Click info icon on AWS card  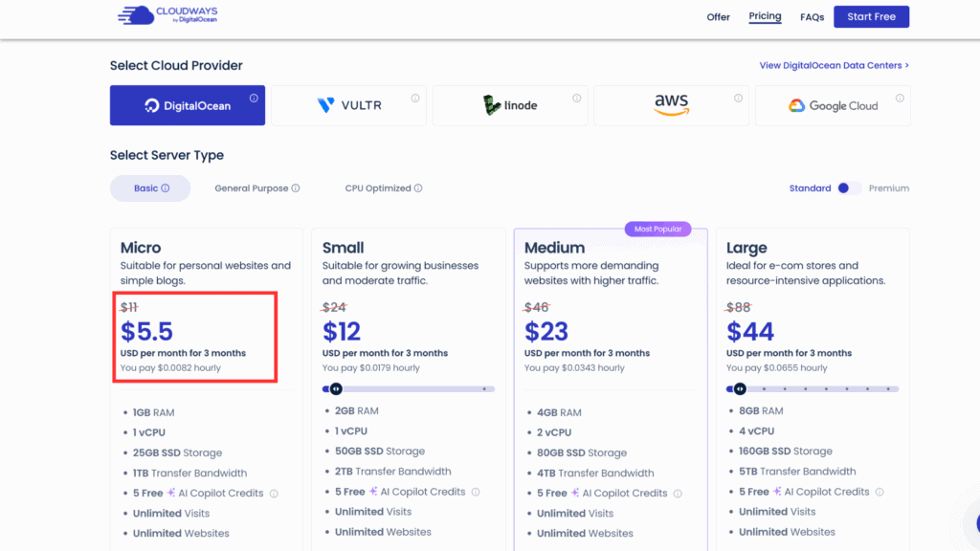coord(739,98)
